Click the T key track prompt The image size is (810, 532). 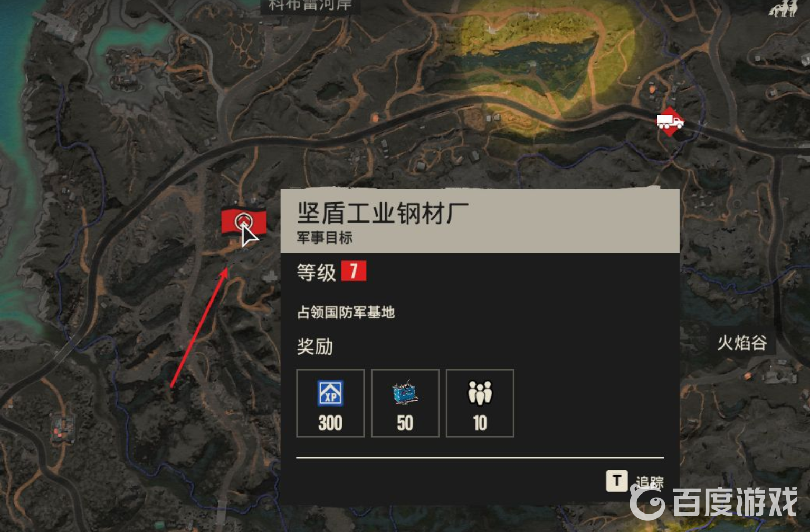(617, 481)
